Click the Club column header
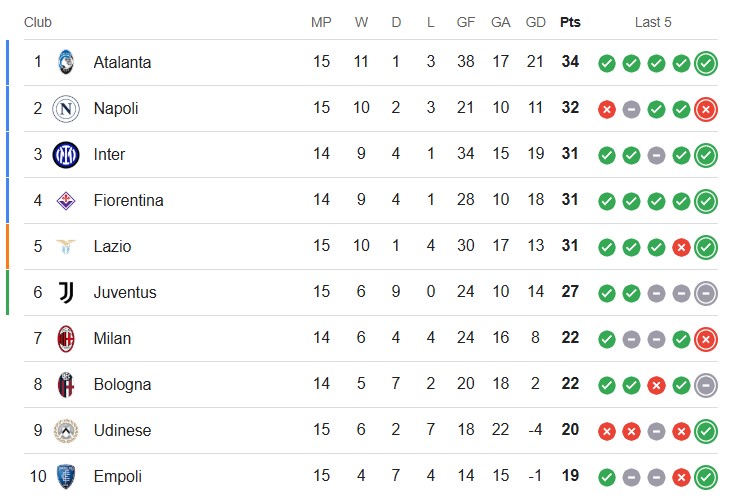Viewport: 736px width, 498px height. 38,22
